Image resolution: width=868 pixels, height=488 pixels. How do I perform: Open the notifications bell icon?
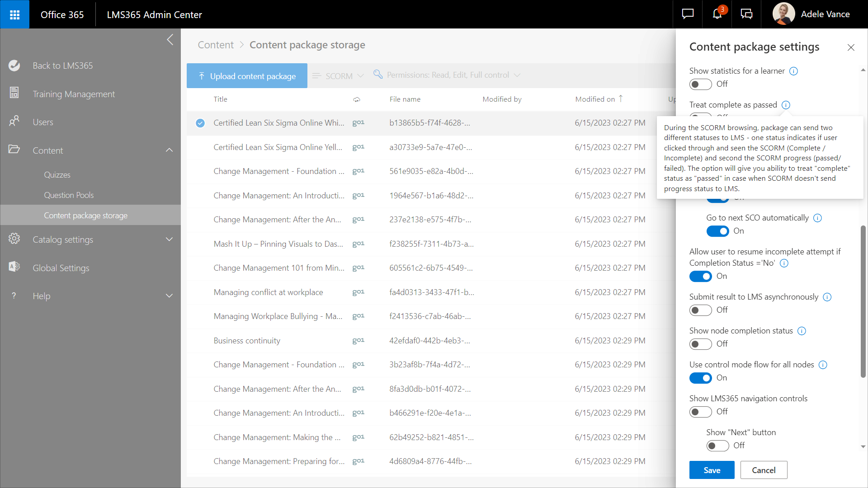pyautogui.click(x=717, y=14)
